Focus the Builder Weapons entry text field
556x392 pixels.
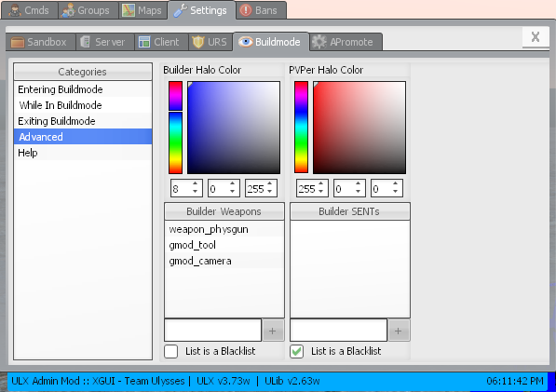click(x=212, y=330)
